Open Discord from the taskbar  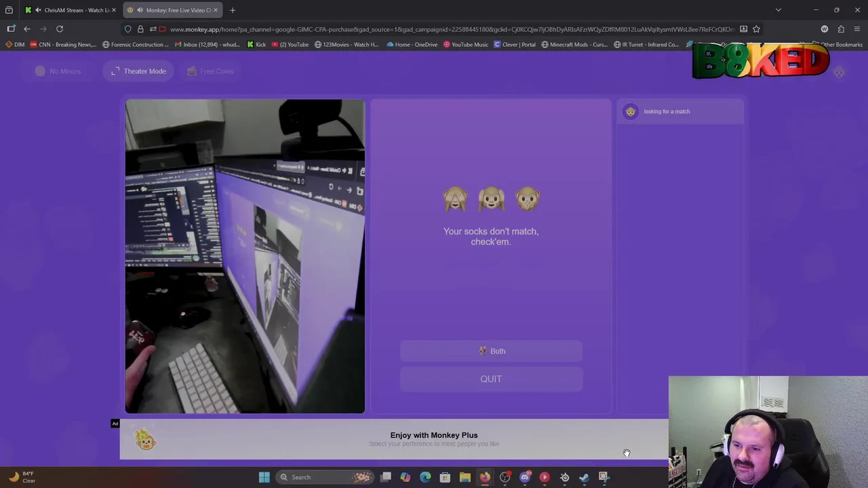coord(525,477)
